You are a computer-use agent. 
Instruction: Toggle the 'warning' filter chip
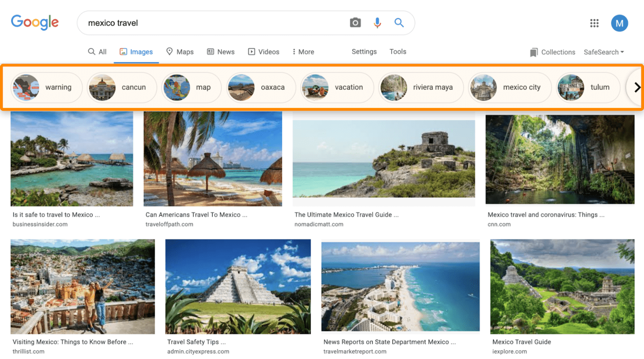pyautogui.click(x=46, y=87)
